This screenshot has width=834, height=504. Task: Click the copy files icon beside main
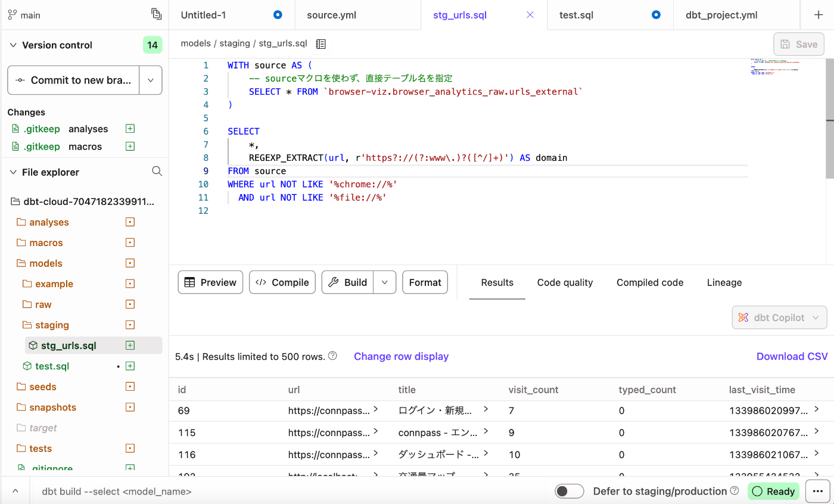coord(156,14)
